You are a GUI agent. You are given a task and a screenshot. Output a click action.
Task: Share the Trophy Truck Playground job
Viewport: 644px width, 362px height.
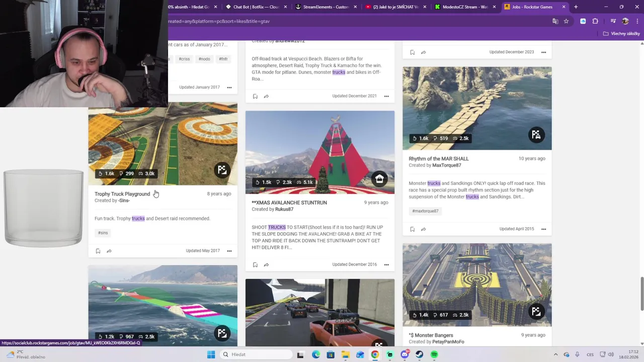click(109, 251)
